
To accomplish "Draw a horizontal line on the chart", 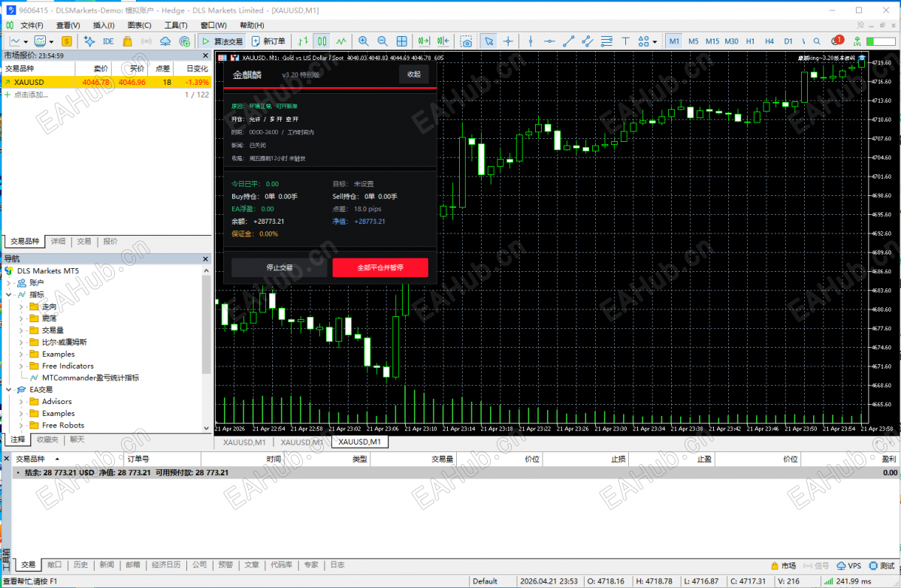I will 549,41.
